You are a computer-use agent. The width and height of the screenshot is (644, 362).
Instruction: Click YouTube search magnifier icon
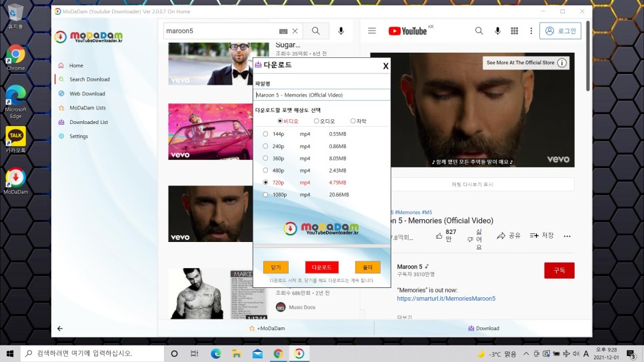pos(479,31)
